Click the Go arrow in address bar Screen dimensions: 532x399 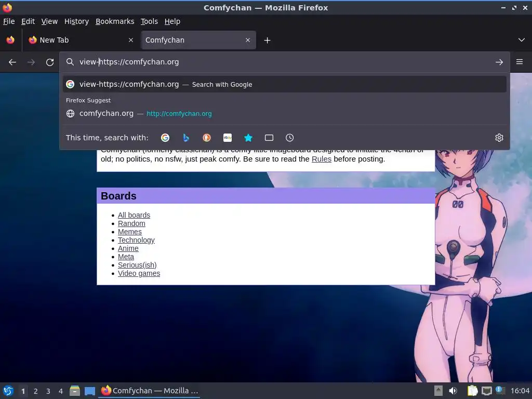point(499,62)
